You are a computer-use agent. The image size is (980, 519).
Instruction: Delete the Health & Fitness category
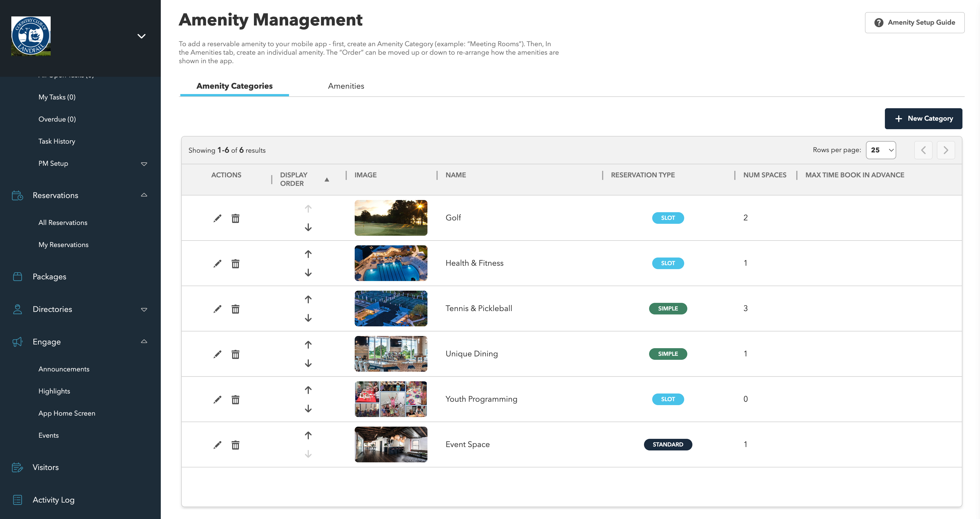(x=236, y=263)
